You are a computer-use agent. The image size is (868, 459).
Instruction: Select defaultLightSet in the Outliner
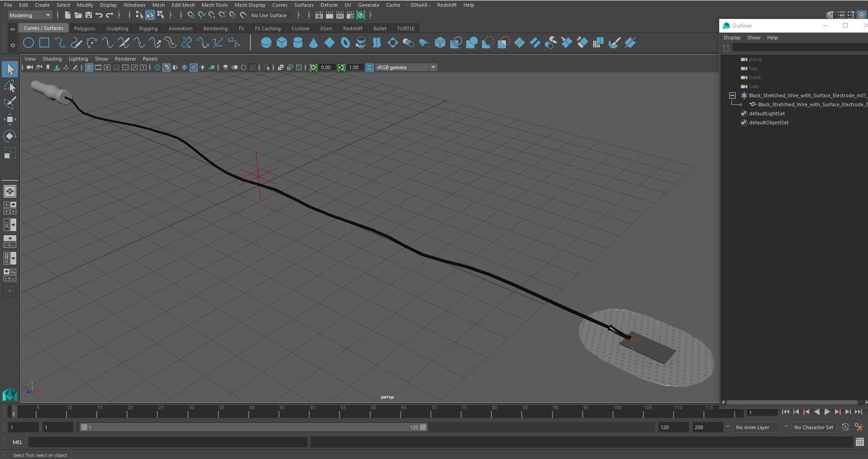767,114
